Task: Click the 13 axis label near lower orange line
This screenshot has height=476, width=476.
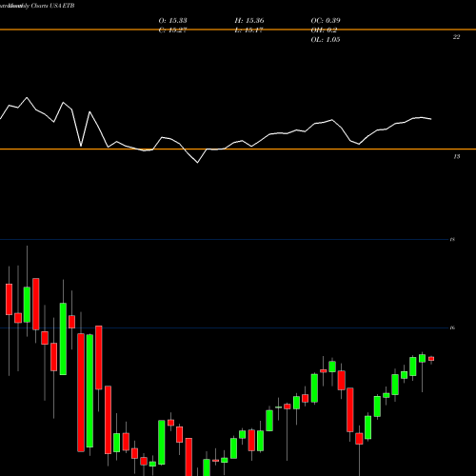Action: pos(457,156)
